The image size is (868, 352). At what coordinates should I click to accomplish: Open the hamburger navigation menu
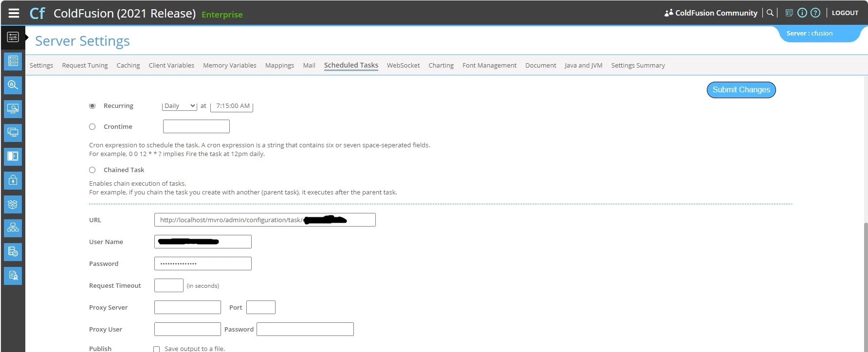pyautogui.click(x=14, y=13)
